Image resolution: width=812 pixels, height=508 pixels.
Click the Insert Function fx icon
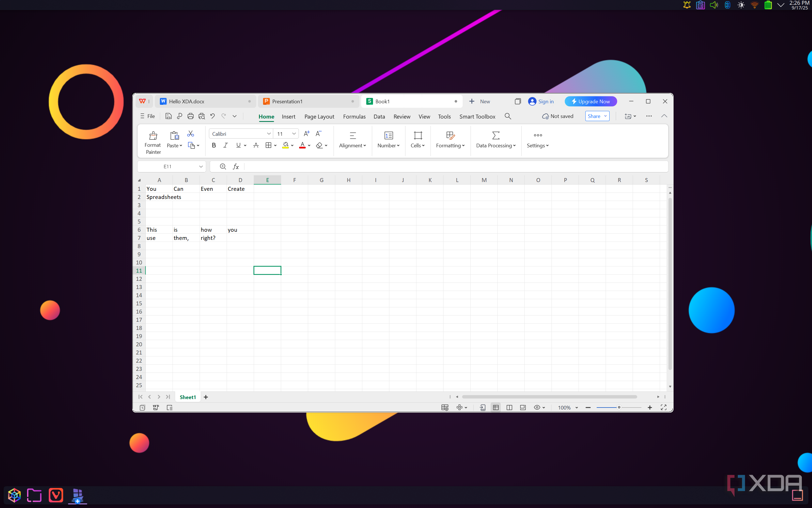point(236,167)
